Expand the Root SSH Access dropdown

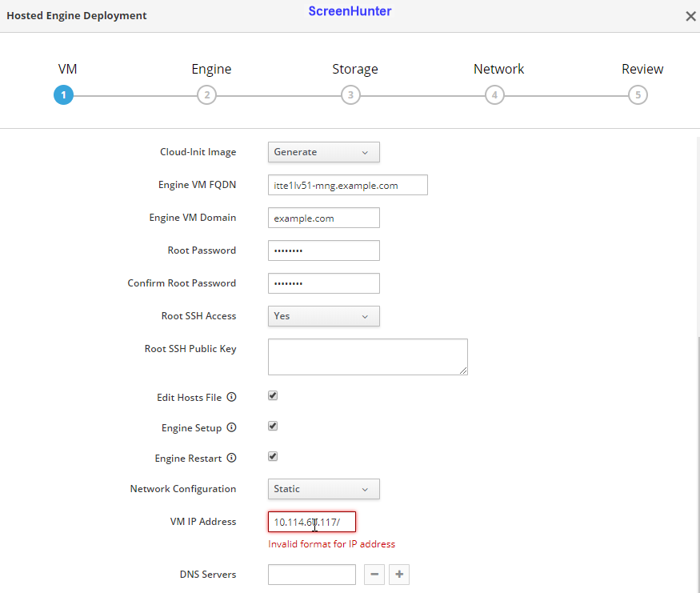click(323, 316)
